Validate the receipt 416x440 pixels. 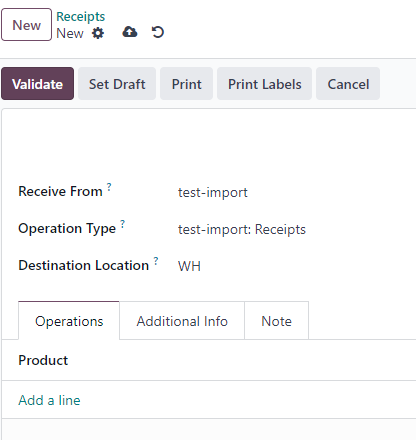[x=38, y=84]
